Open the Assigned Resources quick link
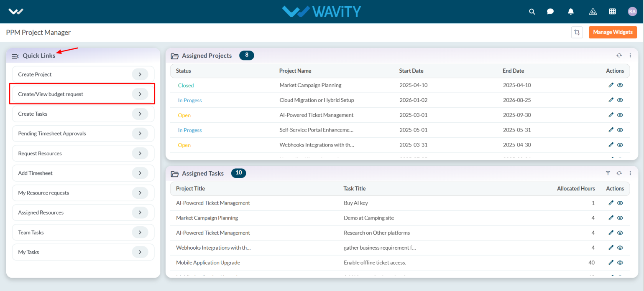The height and width of the screenshot is (291, 644). [83, 213]
